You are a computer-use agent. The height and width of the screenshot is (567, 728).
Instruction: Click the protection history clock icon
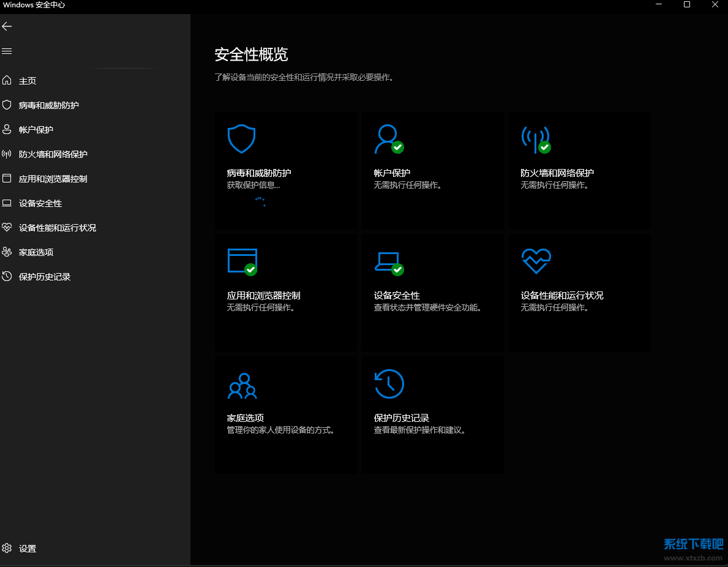[x=389, y=383]
